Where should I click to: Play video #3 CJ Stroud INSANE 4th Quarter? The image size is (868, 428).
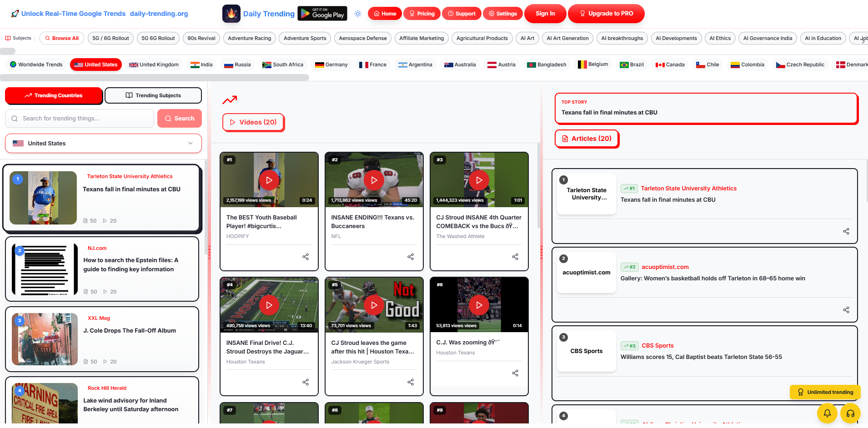(479, 180)
